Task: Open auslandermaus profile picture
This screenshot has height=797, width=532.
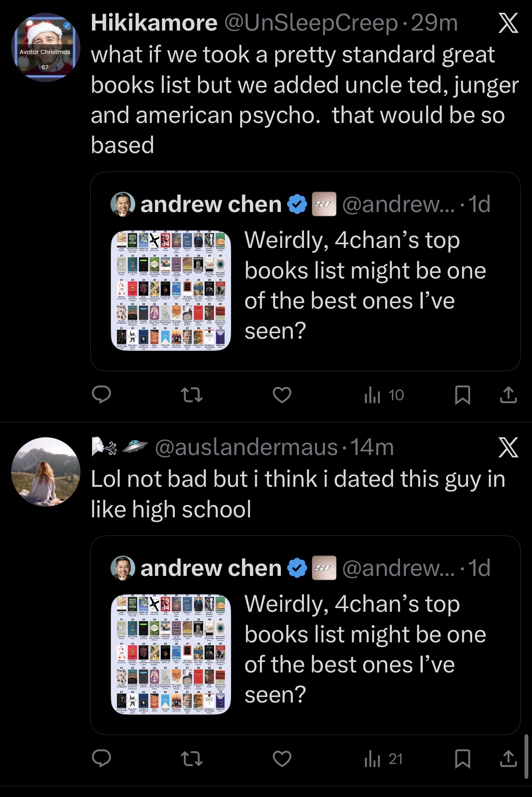Action: pyautogui.click(x=45, y=472)
